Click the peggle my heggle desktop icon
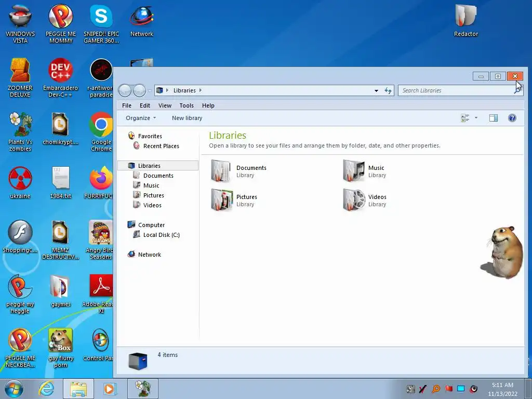 click(x=20, y=294)
